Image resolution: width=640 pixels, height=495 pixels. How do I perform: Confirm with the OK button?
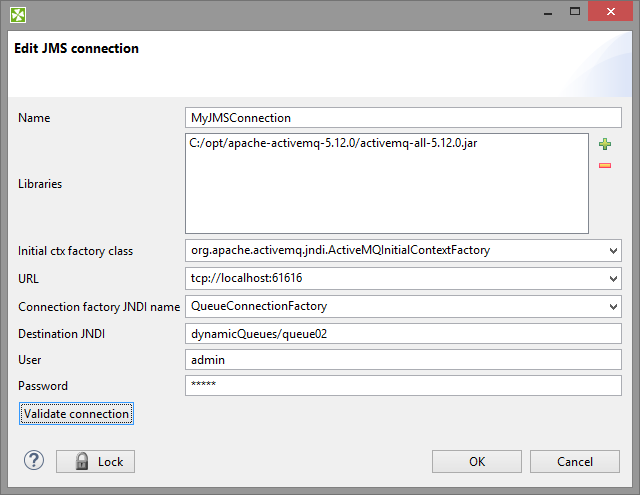click(x=477, y=461)
